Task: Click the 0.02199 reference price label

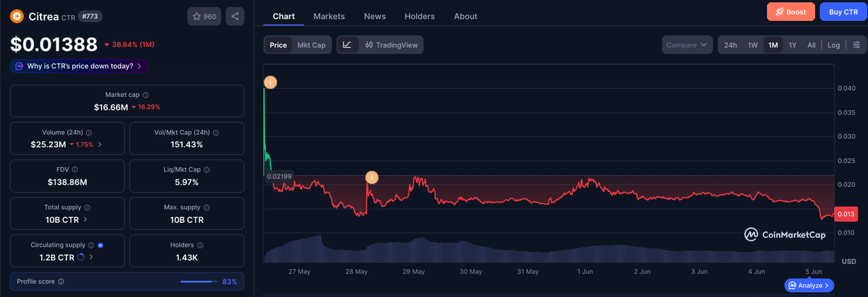Action: 279,176
